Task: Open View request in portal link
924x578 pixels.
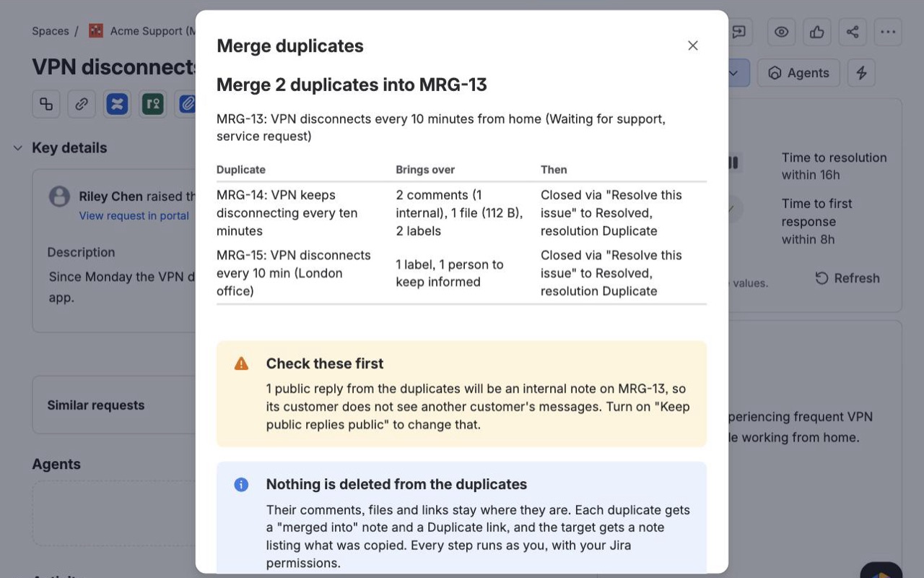Action: (x=134, y=215)
